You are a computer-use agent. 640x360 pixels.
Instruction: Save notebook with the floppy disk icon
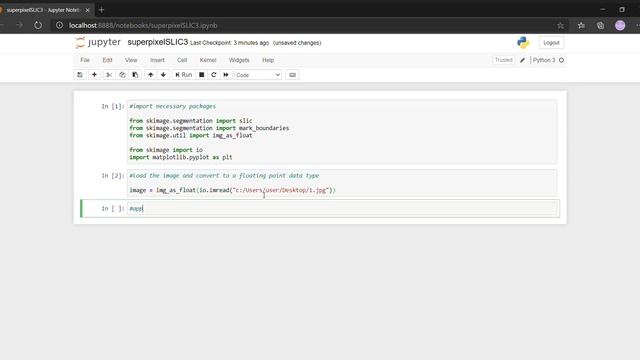pyautogui.click(x=80, y=75)
